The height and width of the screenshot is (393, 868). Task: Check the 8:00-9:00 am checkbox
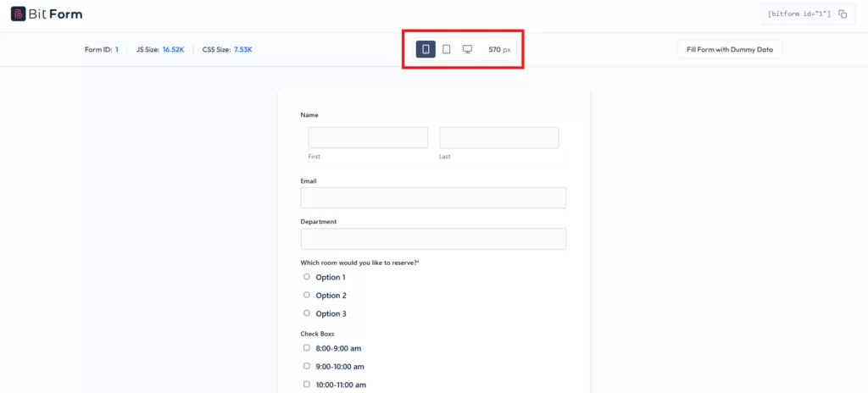[307, 347]
